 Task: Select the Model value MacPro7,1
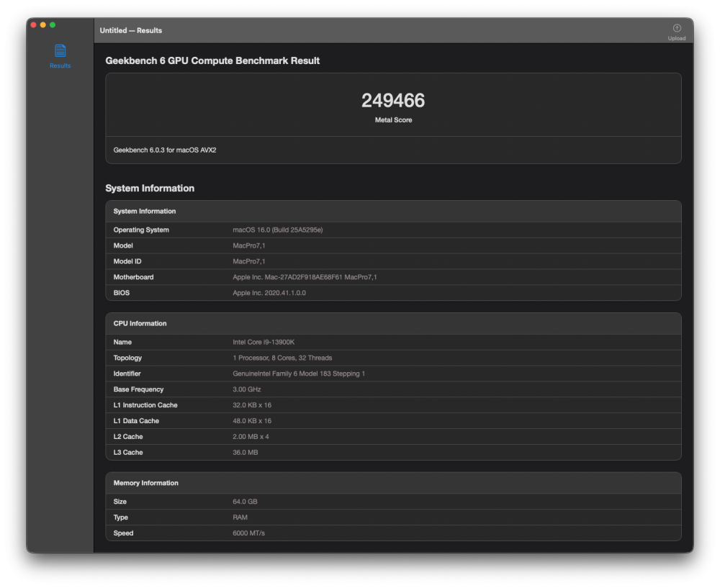coord(249,245)
